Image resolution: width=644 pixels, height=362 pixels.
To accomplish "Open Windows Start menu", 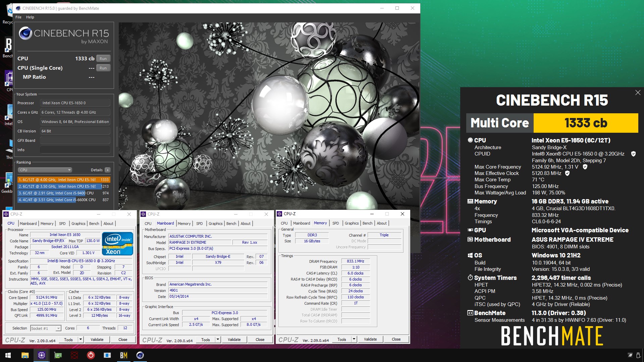I will [8, 355].
